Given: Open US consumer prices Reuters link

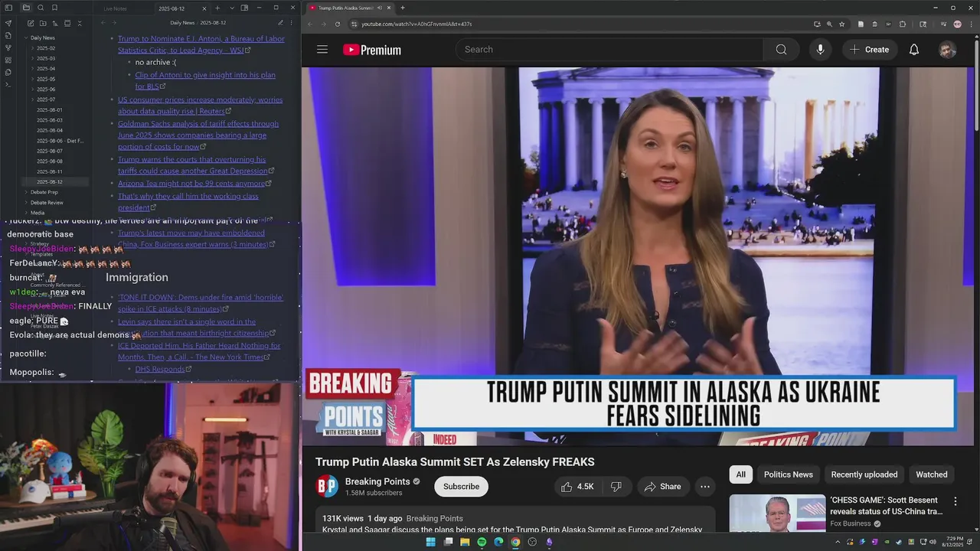Looking at the screenshot, I should 201,106.
